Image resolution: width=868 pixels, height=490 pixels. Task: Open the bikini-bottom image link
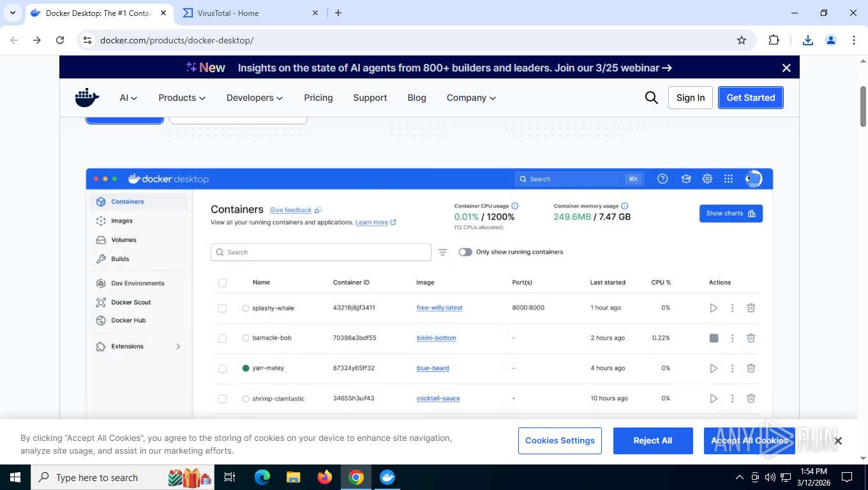click(437, 338)
